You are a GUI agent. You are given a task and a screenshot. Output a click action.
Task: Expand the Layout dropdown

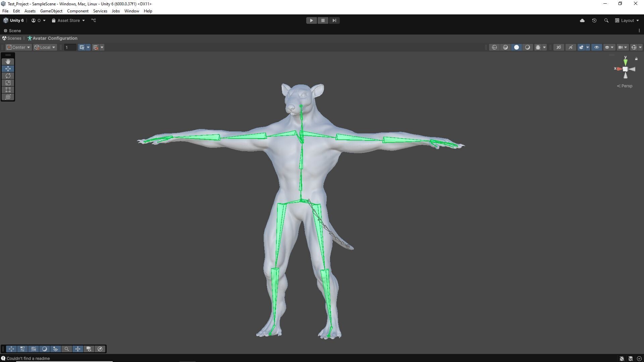627,20
